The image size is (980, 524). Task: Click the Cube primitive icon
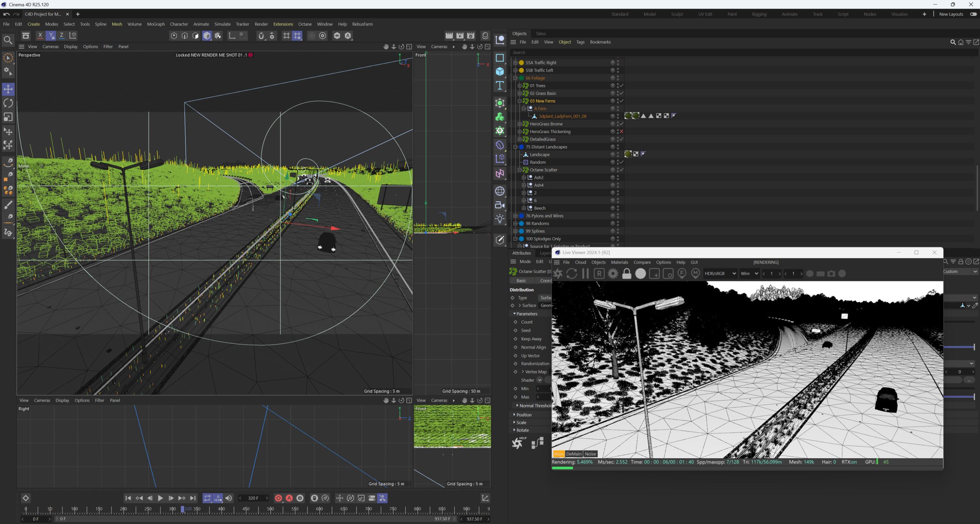[500, 72]
